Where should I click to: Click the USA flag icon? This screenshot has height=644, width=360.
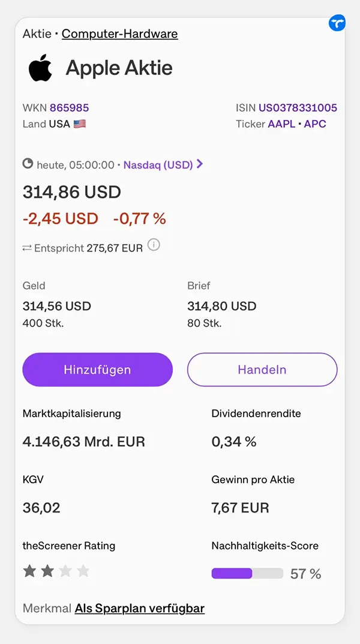[80, 124]
